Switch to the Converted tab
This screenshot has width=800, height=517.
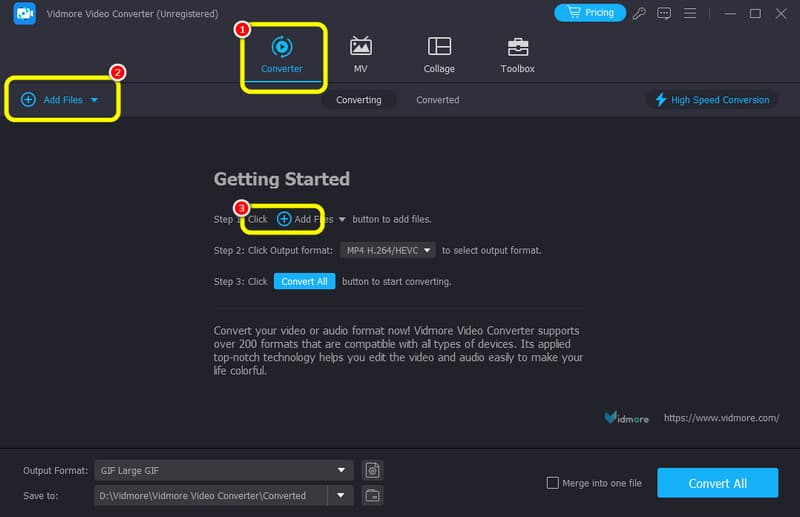pos(437,100)
